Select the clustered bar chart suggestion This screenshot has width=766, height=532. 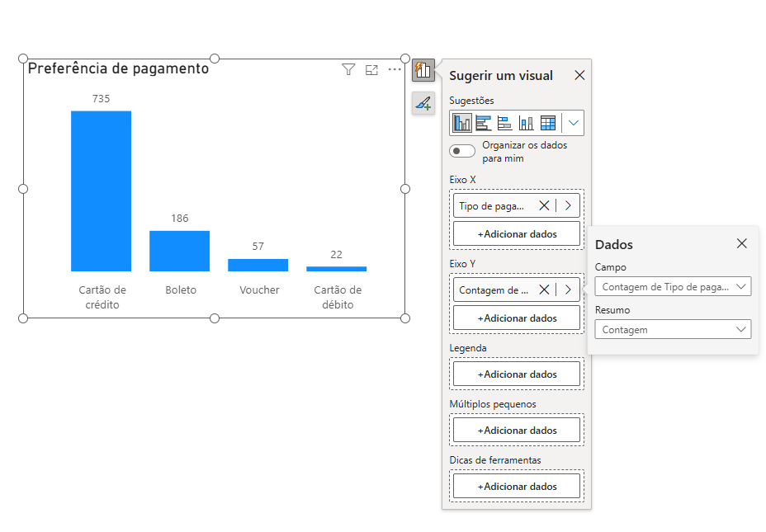(483, 123)
